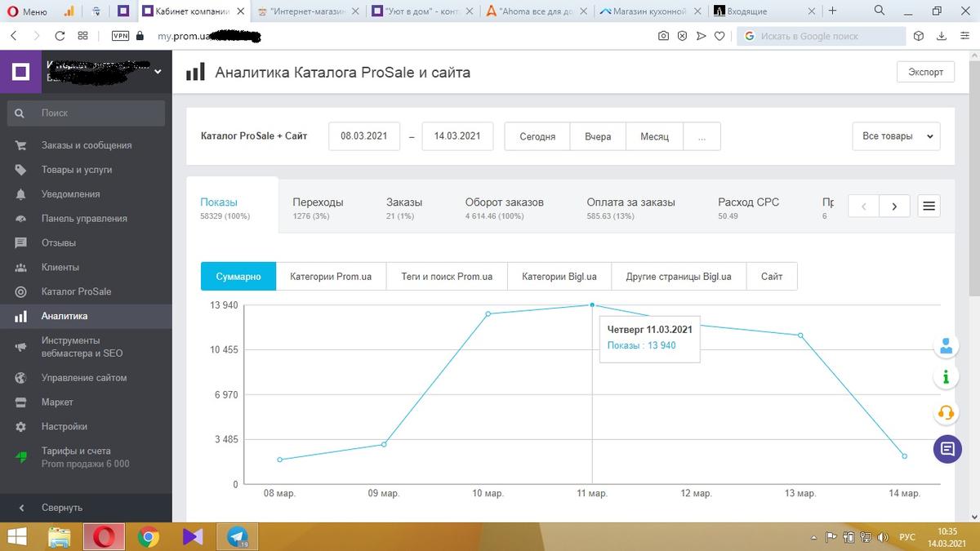This screenshot has width=980, height=551.
Task: Toggle the VPN badge in address bar
Action: [x=120, y=36]
